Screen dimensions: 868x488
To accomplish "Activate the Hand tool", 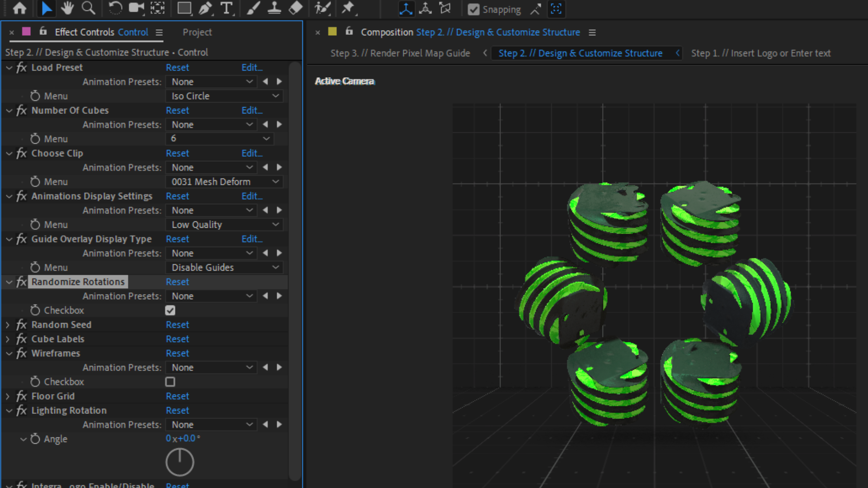I will (x=67, y=8).
